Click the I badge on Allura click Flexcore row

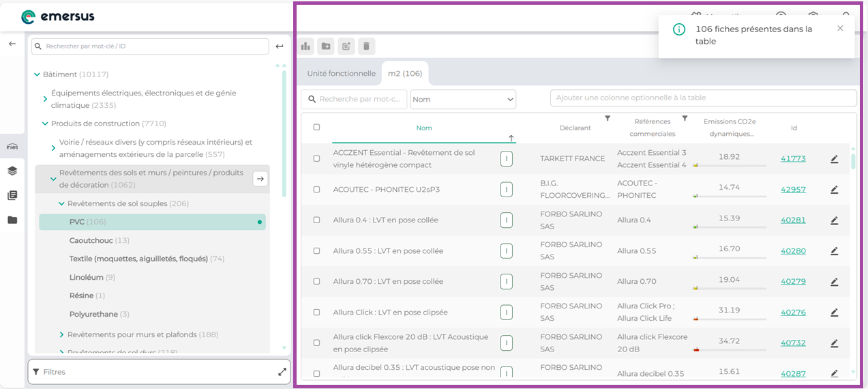[x=507, y=343]
